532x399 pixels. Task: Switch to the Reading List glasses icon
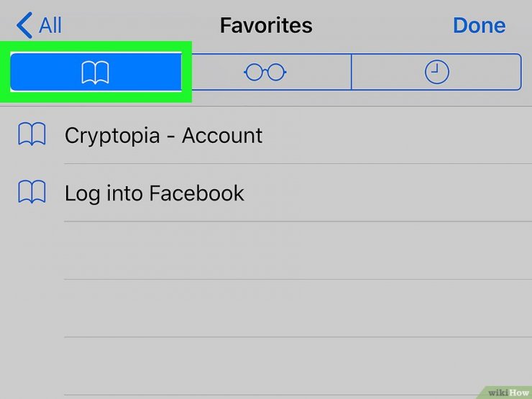265,72
